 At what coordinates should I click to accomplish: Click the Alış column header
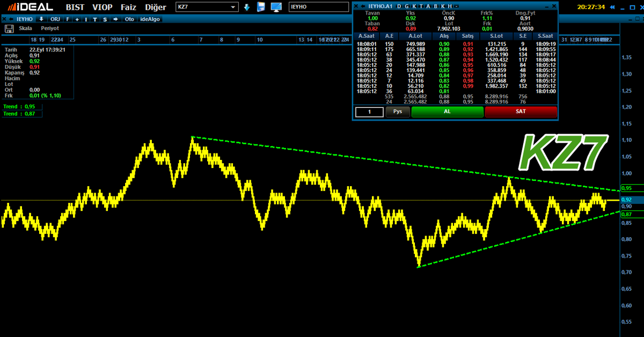pos(444,35)
